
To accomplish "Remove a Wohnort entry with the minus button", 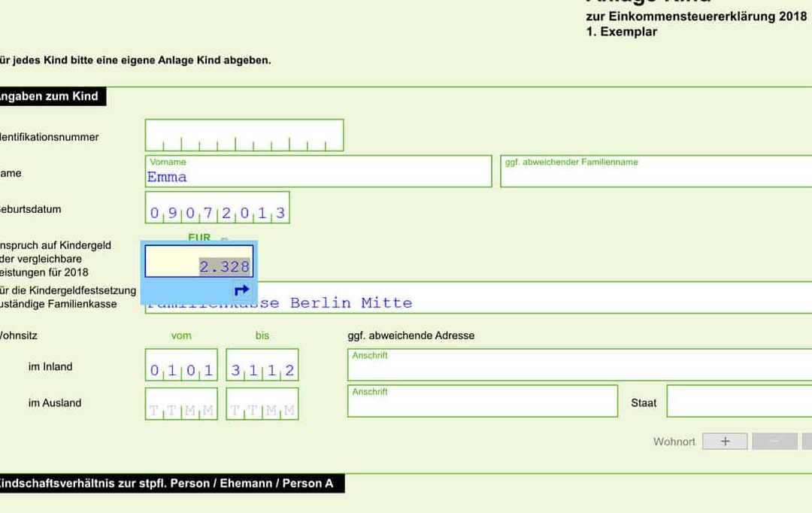I will click(774, 442).
